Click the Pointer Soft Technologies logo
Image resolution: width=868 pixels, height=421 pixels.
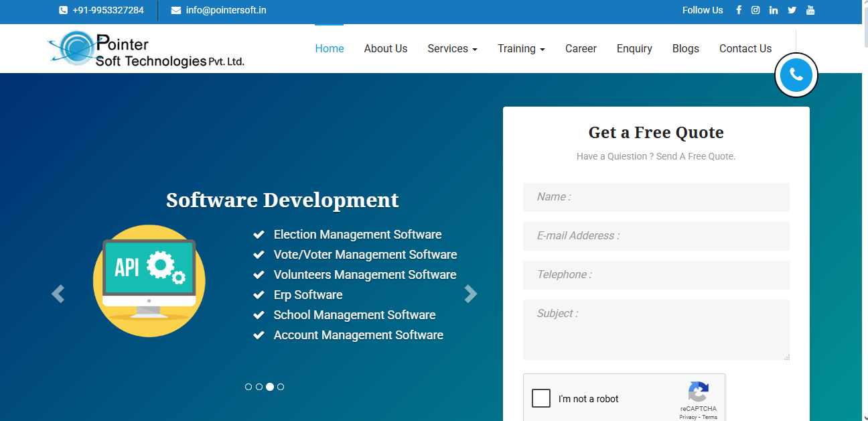click(146, 50)
